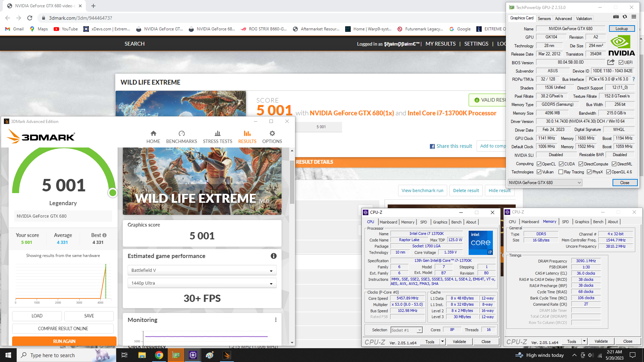Click the info icon beside Best score
The width and height of the screenshot is (644, 362).
click(104, 235)
